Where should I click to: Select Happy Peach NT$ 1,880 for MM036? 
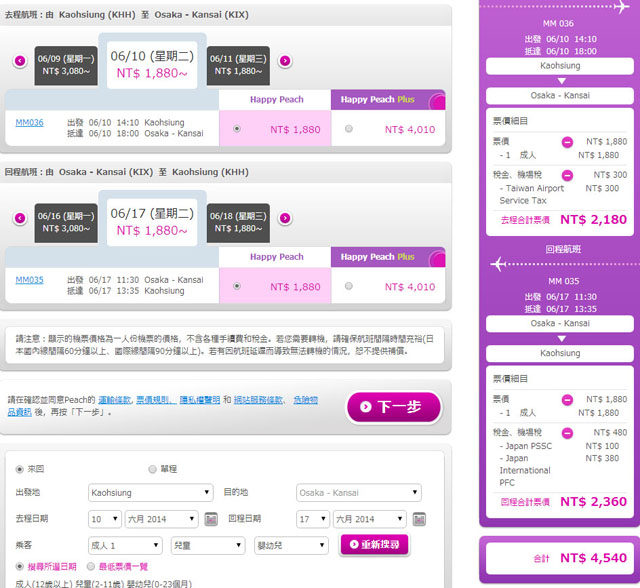click(x=237, y=129)
